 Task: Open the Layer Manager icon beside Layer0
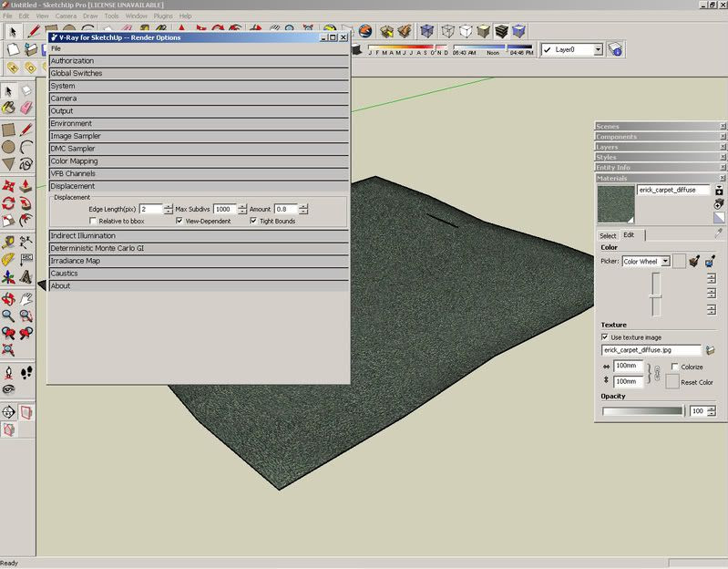[x=615, y=49]
